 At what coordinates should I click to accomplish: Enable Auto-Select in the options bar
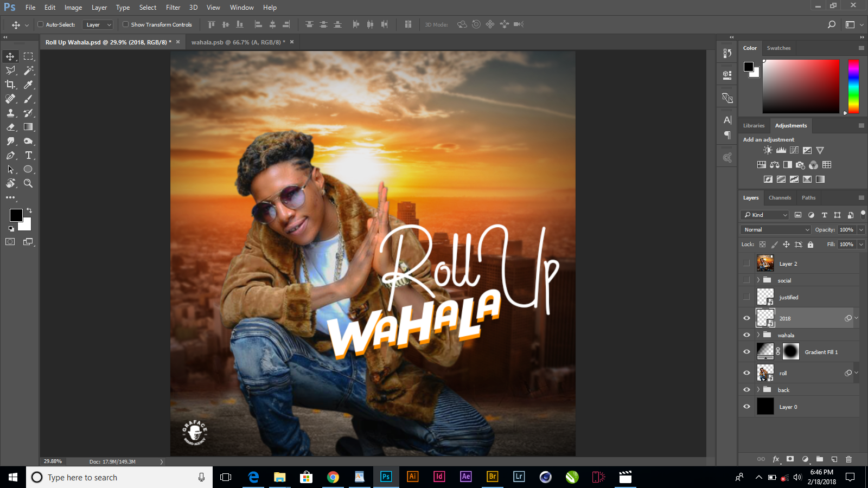pos(41,24)
